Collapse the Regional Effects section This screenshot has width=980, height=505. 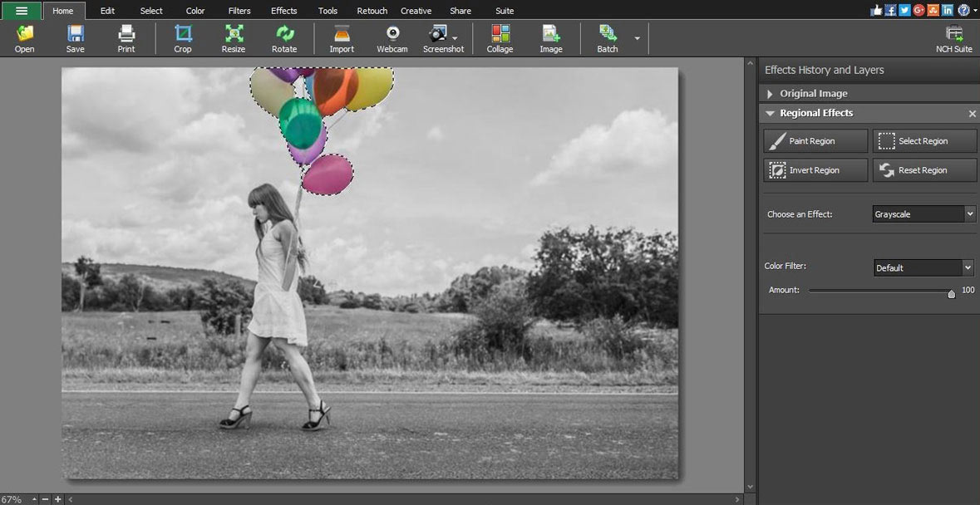771,113
